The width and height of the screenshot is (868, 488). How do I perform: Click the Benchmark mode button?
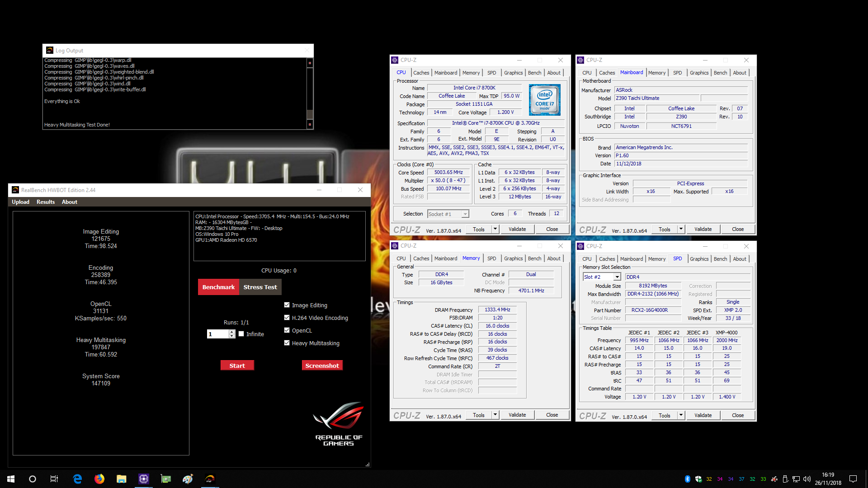(218, 287)
